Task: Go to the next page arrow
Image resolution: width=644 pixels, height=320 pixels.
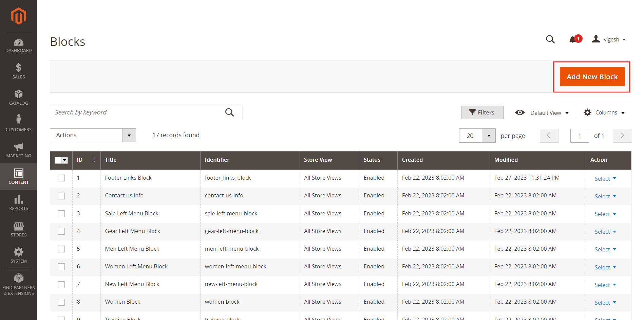Action: (622, 136)
